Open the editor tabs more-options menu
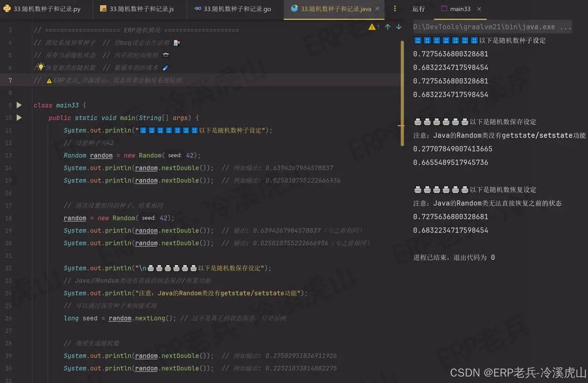This screenshot has height=383, width=588. pyautogui.click(x=395, y=9)
